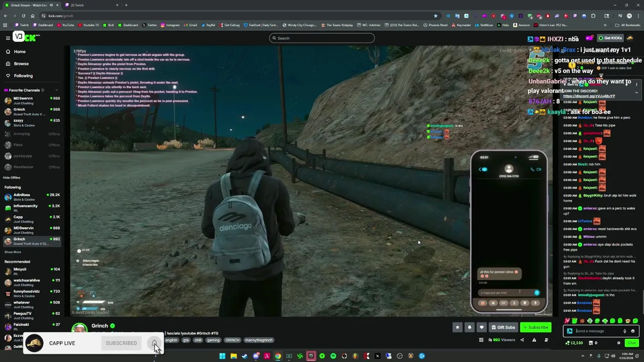Image resolution: width=644 pixels, height=362 pixels.
Task: Click Hide Offline link
Action: [x=12, y=177]
